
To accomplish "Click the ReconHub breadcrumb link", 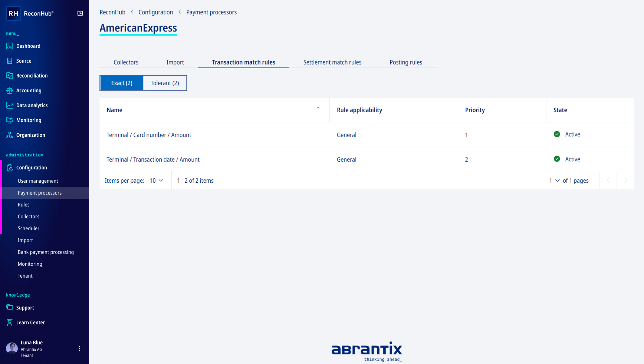I will 112,12.
